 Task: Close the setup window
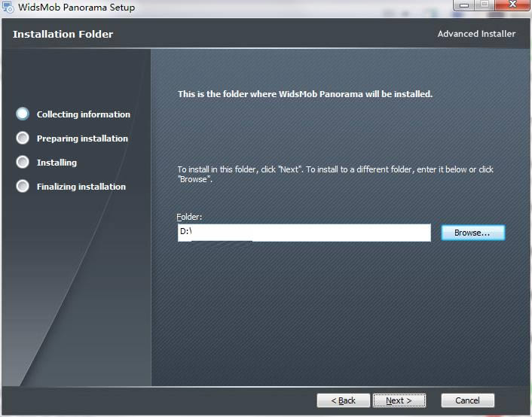[x=512, y=5]
